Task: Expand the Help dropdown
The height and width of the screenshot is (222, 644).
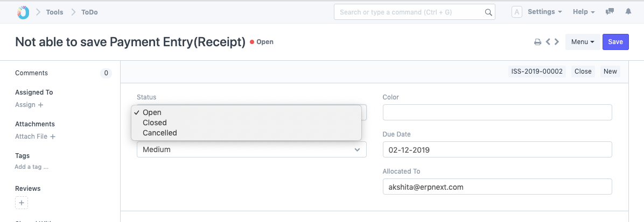Action: (584, 12)
